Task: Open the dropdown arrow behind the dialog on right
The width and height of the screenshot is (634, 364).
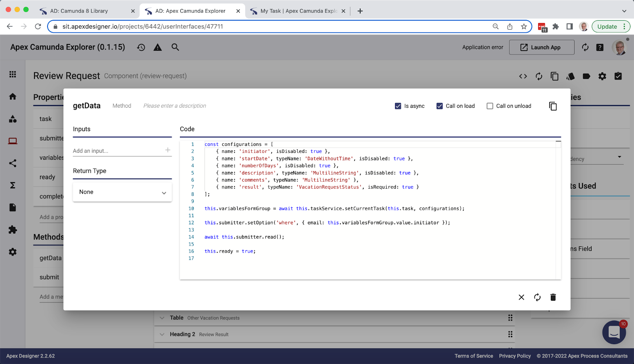Action: pos(619,157)
